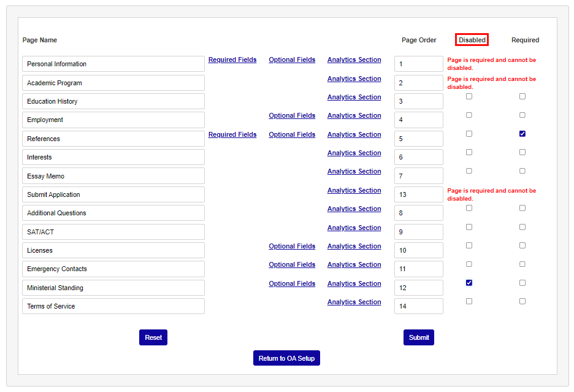Click the Reset button
574x392 pixels.
[153, 337]
